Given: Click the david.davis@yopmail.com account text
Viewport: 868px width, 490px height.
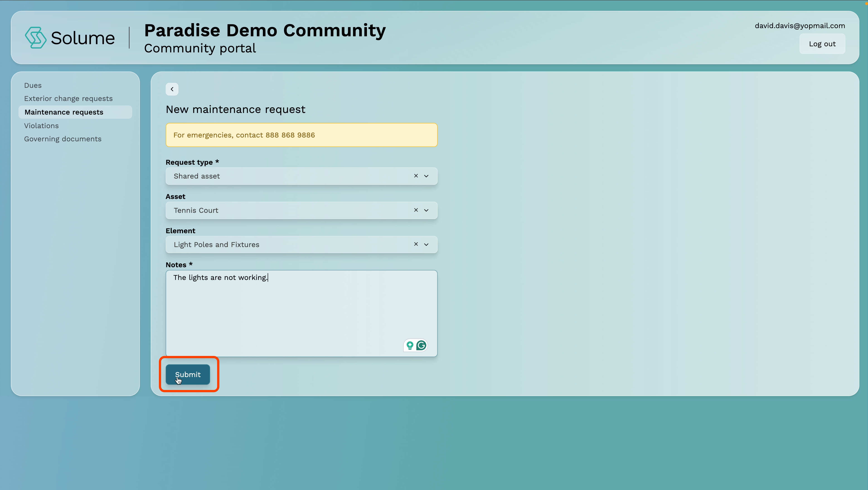Looking at the screenshot, I should coord(800,26).
